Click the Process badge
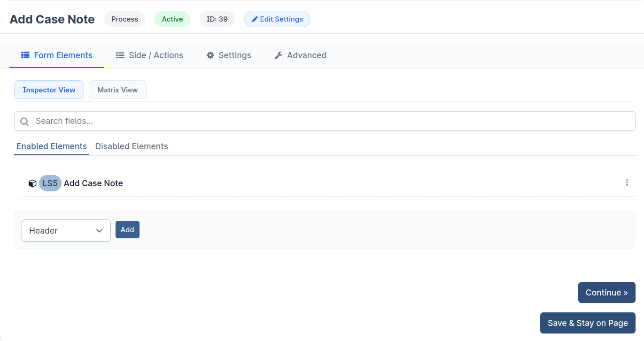The height and width of the screenshot is (341, 644). pyautogui.click(x=124, y=19)
